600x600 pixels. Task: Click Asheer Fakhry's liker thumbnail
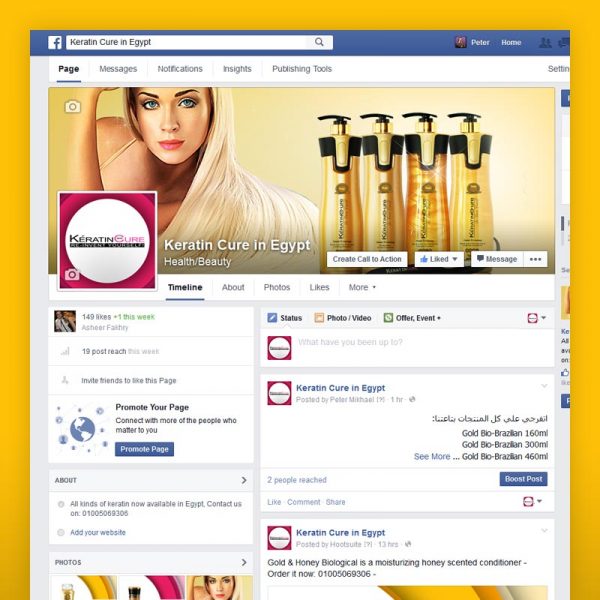tap(65, 321)
